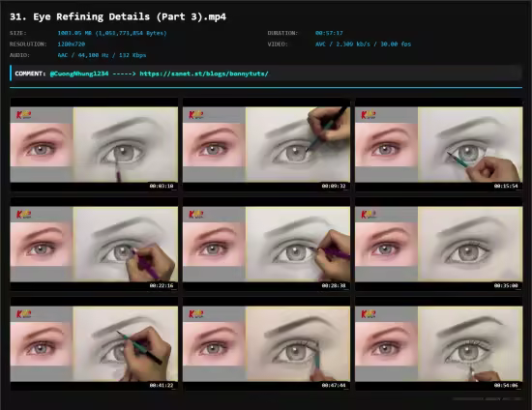This screenshot has width=532, height=410.
Task: Click the timestamp text '00:35:00'
Action: pos(506,285)
